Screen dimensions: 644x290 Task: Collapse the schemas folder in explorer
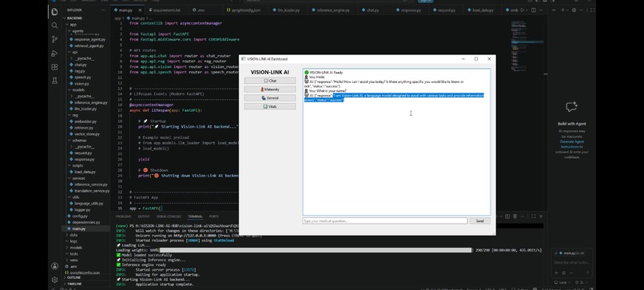pos(87,141)
